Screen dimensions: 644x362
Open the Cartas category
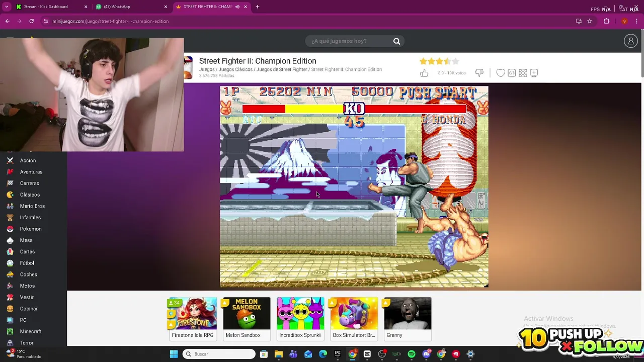[27, 252]
